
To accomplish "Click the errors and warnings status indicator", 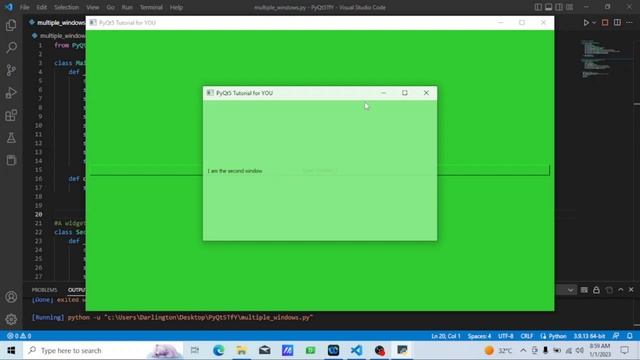I will click(x=19, y=336).
